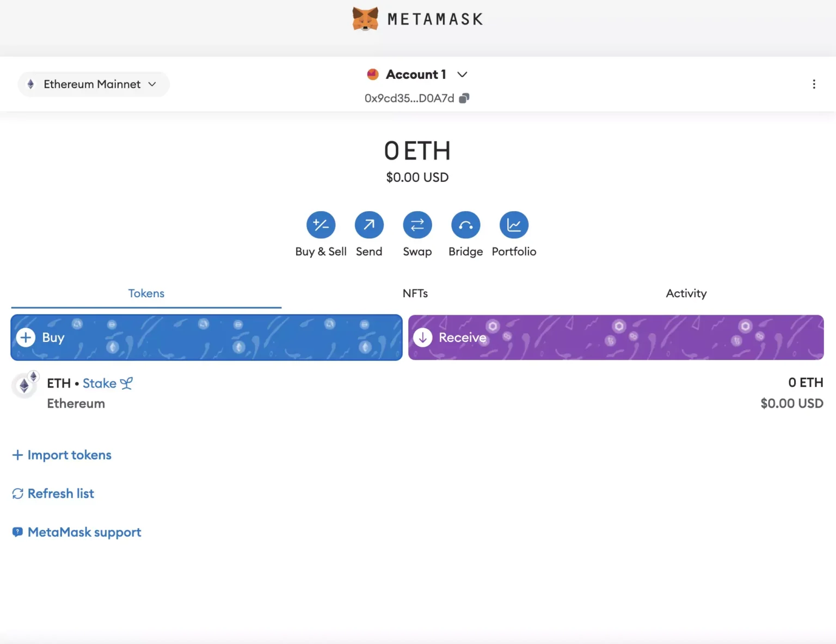
Task: Click the plus icon beside Import tokens
Action: coord(17,455)
